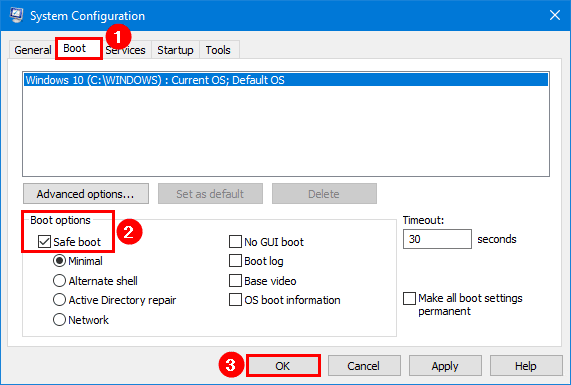Check Make all boot settings permanent

(409, 298)
